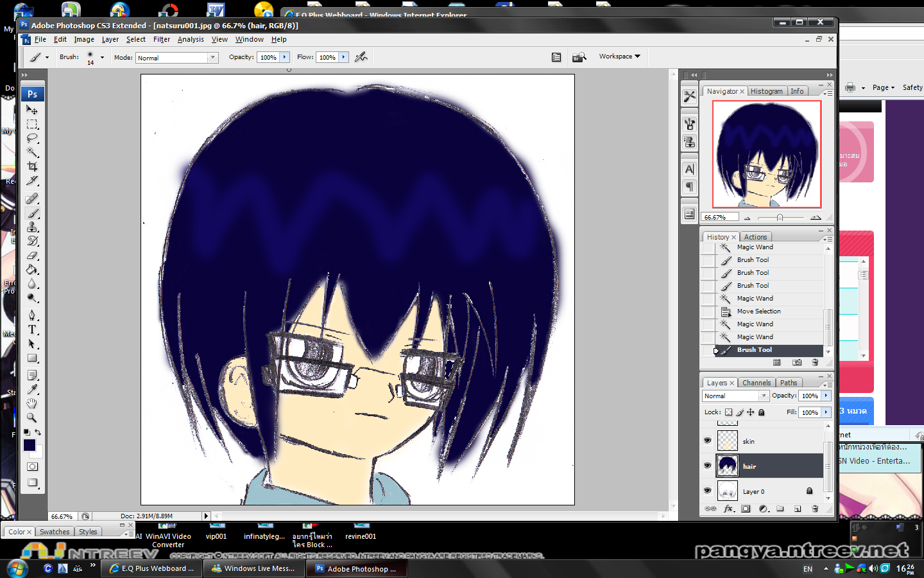Toggle lock image pixels
Viewport: 924px width, 578px height.
[x=739, y=412]
